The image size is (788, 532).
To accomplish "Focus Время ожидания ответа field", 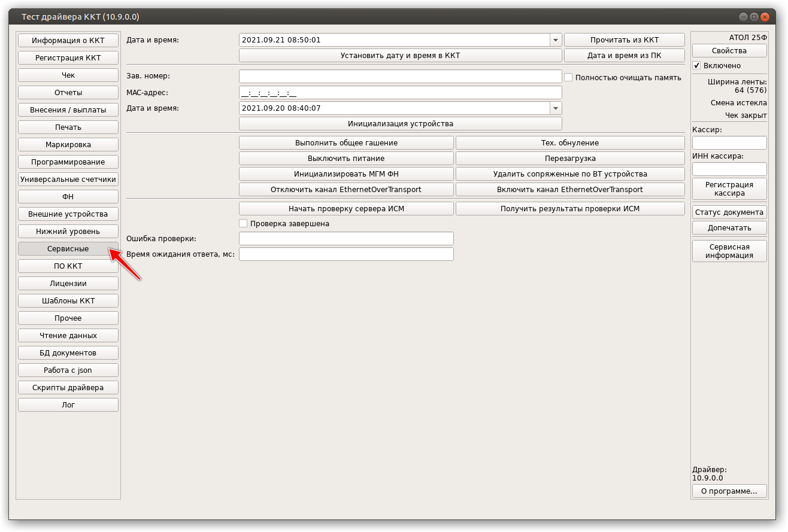I will pos(346,254).
